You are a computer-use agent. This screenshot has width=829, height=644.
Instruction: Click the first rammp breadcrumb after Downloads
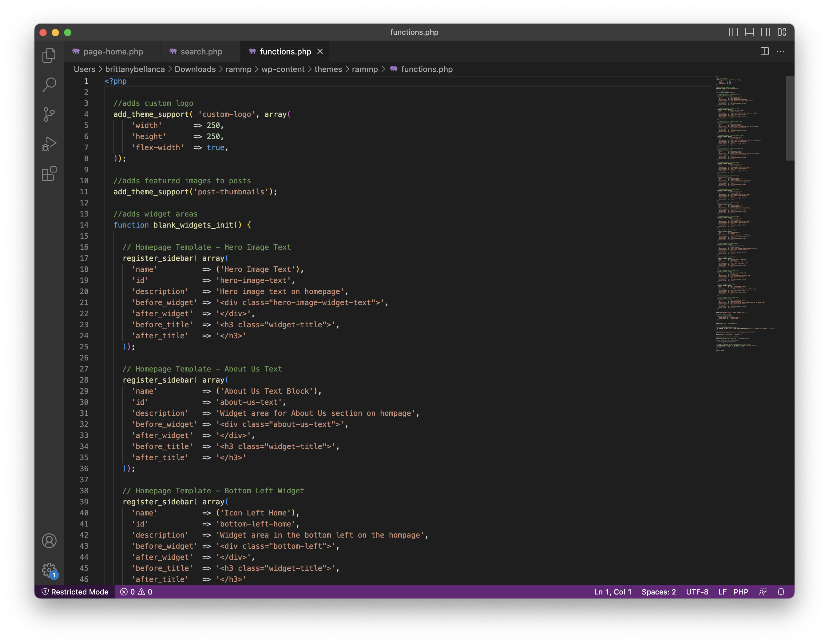(238, 69)
